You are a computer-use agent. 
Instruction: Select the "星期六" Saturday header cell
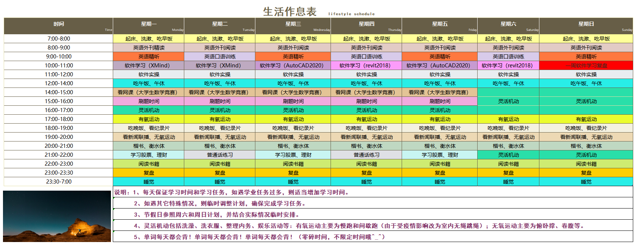pos(508,26)
